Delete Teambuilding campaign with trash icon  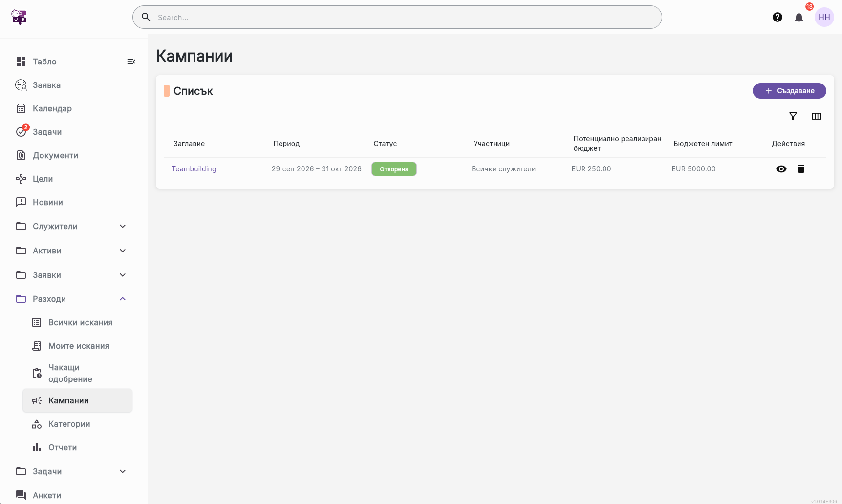[801, 169]
